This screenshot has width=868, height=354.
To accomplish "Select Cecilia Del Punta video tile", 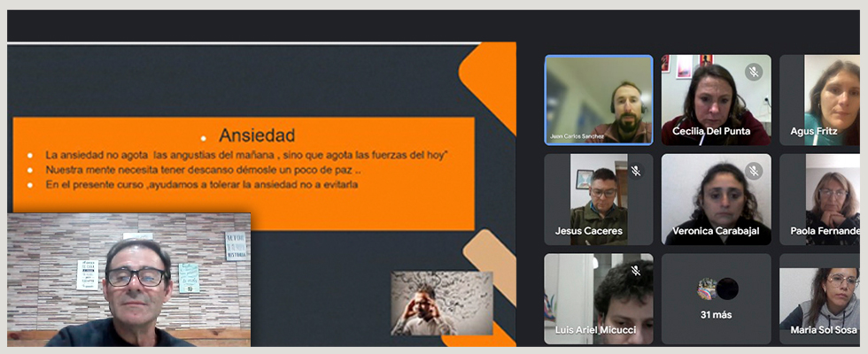I will [716, 100].
